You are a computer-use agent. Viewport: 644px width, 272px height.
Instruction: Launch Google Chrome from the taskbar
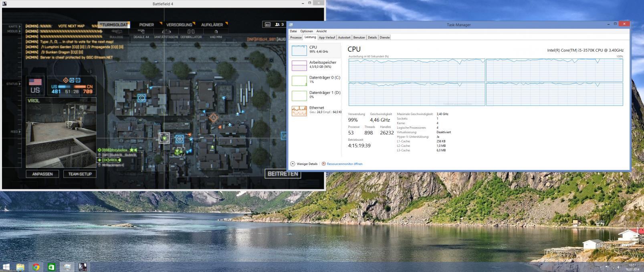(x=36, y=267)
